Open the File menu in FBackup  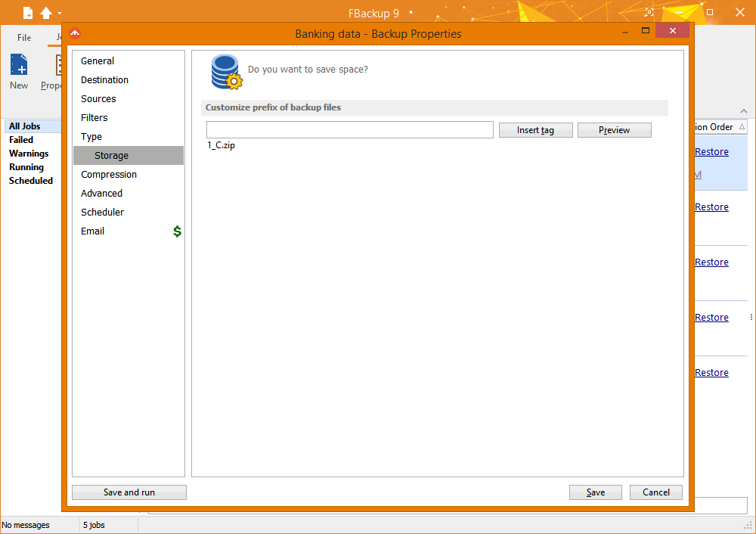coord(24,37)
